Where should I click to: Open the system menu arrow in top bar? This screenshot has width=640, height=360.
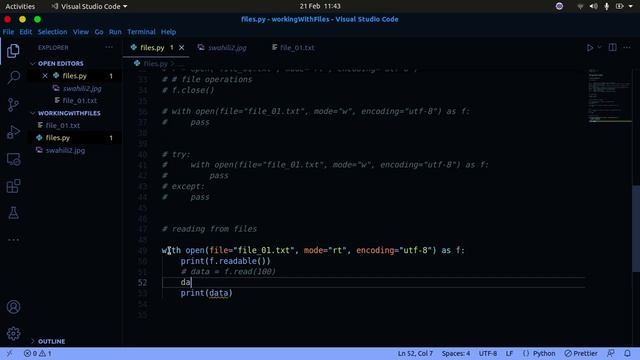(631, 6)
